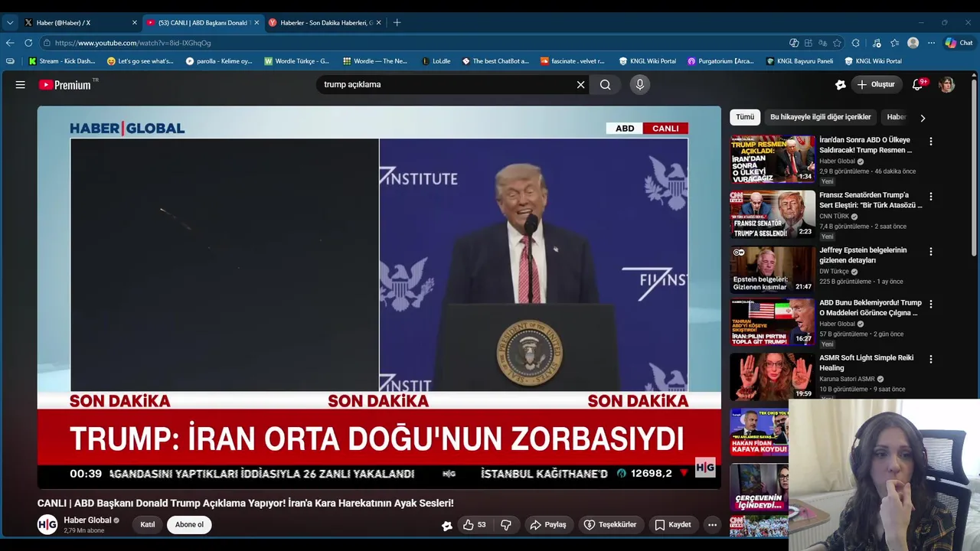
Task: Open the Oluştur create button
Action: coord(877,85)
